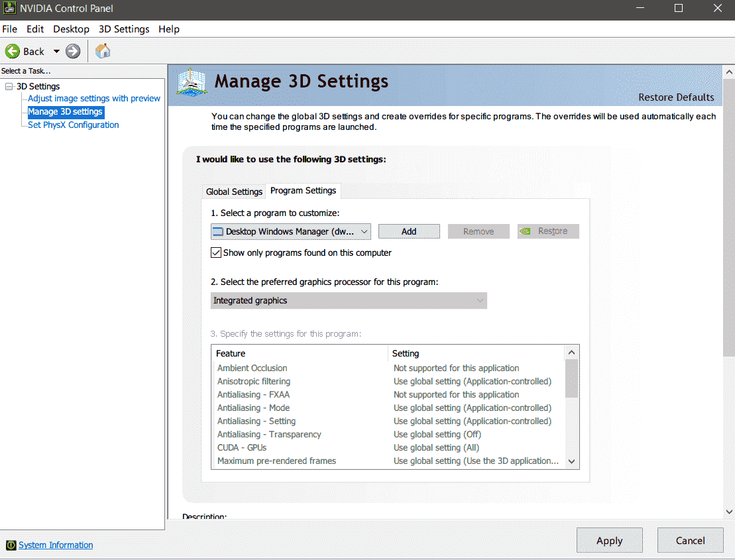Image resolution: width=735 pixels, height=560 pixels.
Task: Click the Add program button
Action: tap(409, 231)
